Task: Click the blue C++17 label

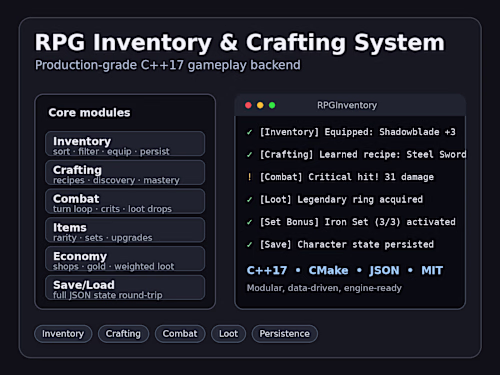Action: click(267, 270)
